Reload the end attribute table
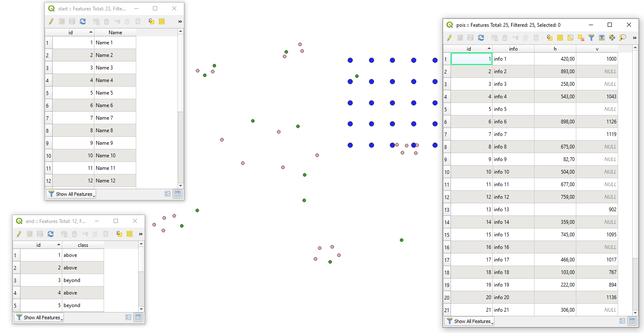The image size is (644, 333). pyautogui.click(x=51, y=234)
